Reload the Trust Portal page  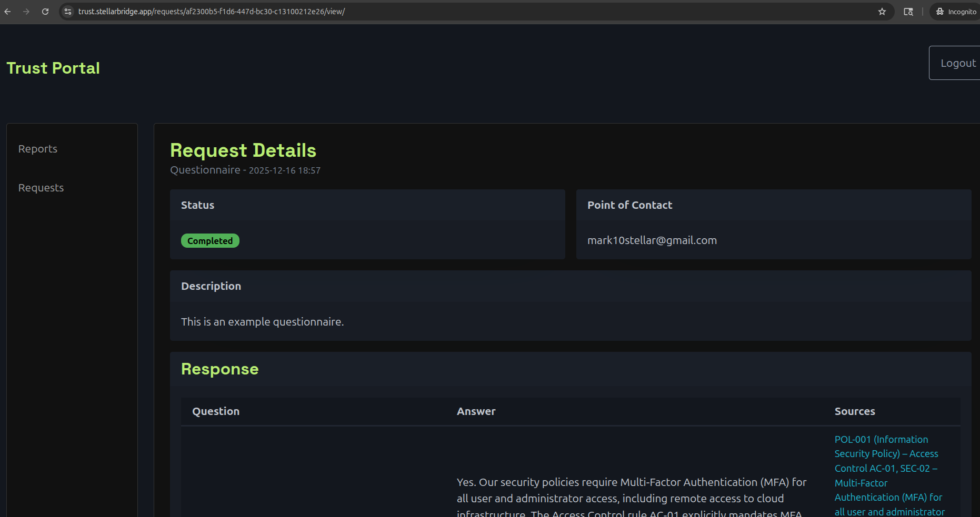pos(45,11)
